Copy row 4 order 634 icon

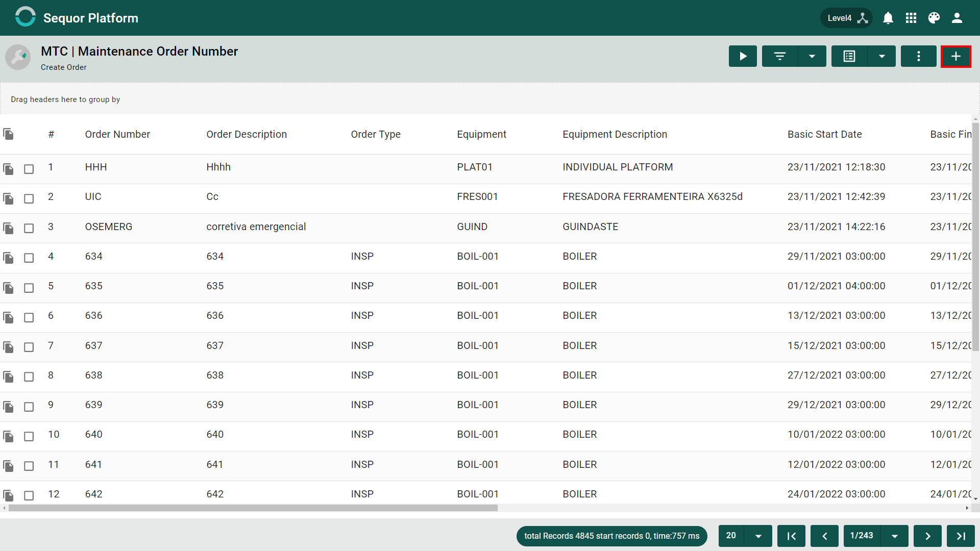[8, 258]
